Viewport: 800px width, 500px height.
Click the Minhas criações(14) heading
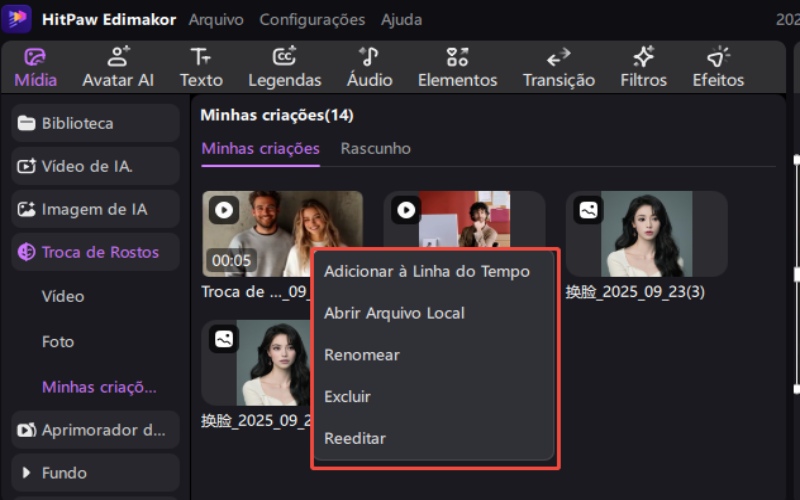point(277,115)
